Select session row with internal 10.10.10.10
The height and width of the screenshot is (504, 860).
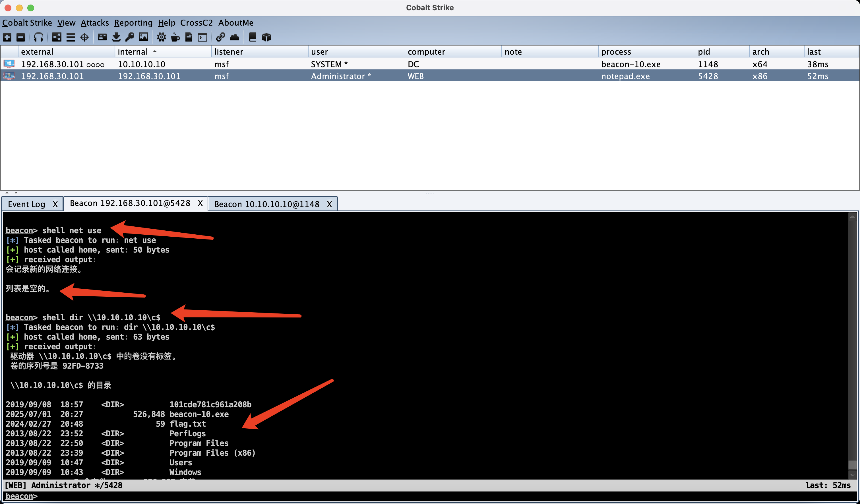(x=430, y=64)
